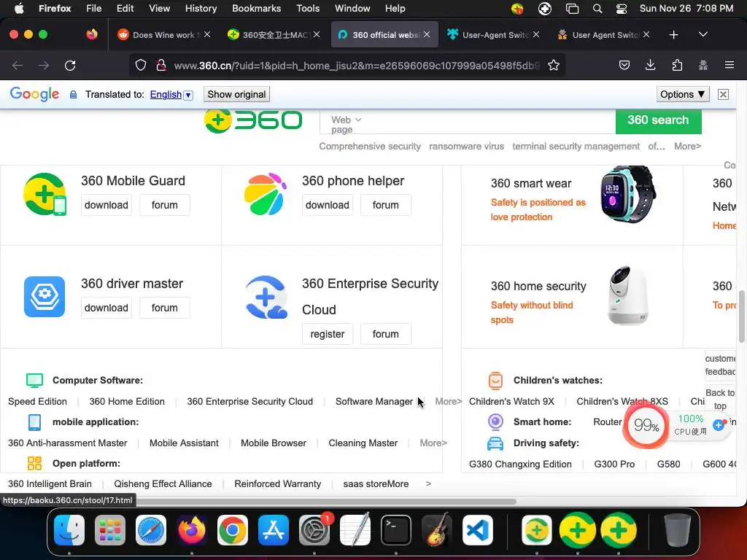This screenshot has height=560, width=747.
Task: Open the Firefox downloads icon
Action: 650,65
